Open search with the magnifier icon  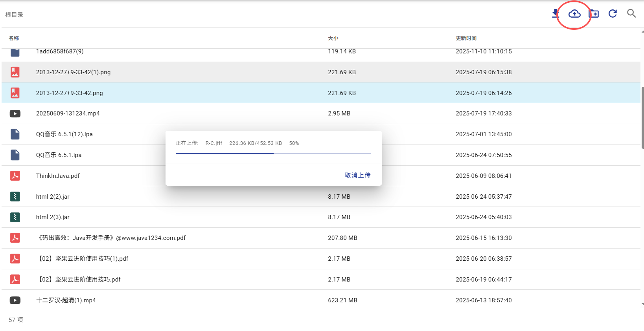pos(631,14)
